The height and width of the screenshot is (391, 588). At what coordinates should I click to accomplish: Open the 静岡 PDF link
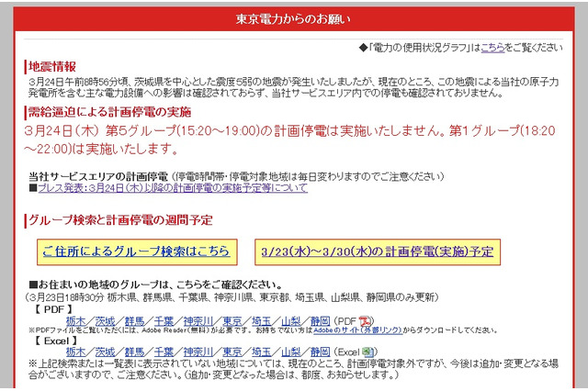[321, 321]
